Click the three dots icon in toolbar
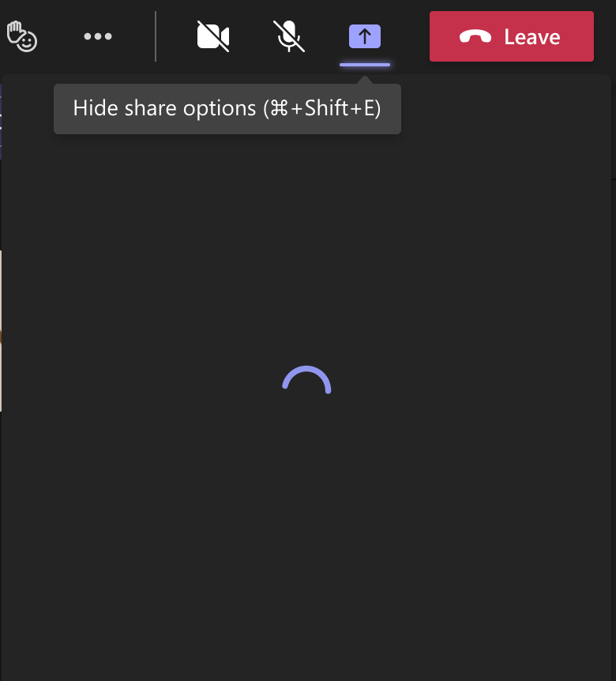 click(98, 36)
